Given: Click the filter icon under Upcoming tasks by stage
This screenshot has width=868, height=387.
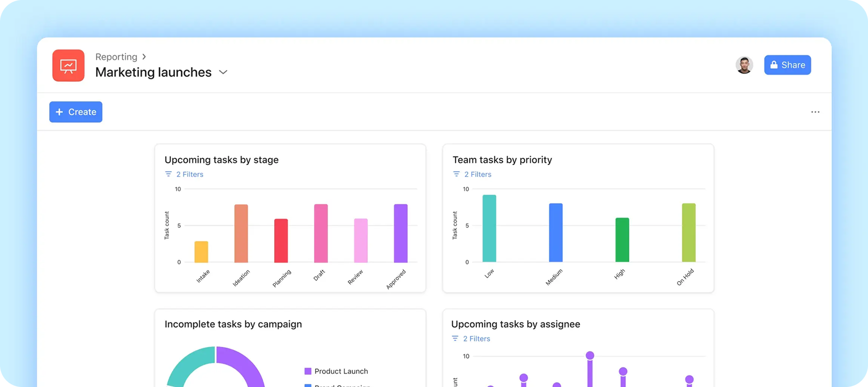Looking at the screenshot, I should [x=168, y=174].
